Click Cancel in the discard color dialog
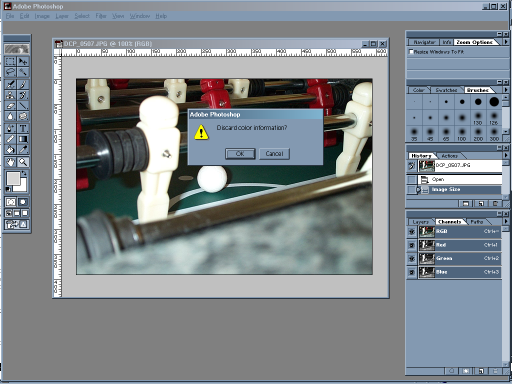 pyautogui.click(x=274, y=154)
